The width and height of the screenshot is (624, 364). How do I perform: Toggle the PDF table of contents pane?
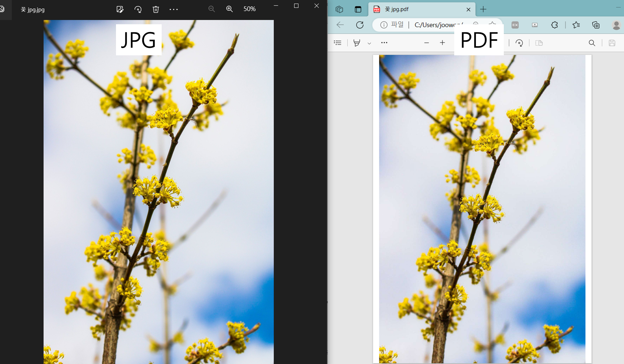(338, 43)
